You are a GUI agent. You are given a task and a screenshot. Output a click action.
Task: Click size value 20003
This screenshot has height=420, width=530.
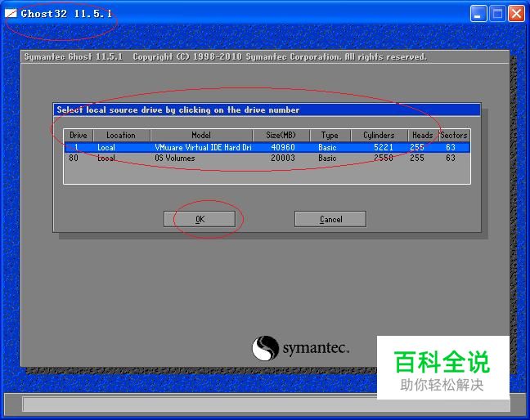click(x=283, y=158)
